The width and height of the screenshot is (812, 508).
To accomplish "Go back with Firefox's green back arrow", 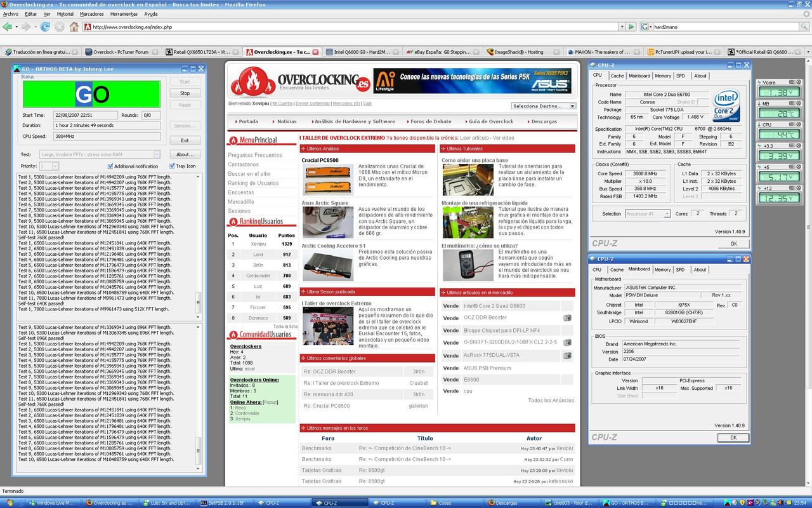I will coord(7,27).
